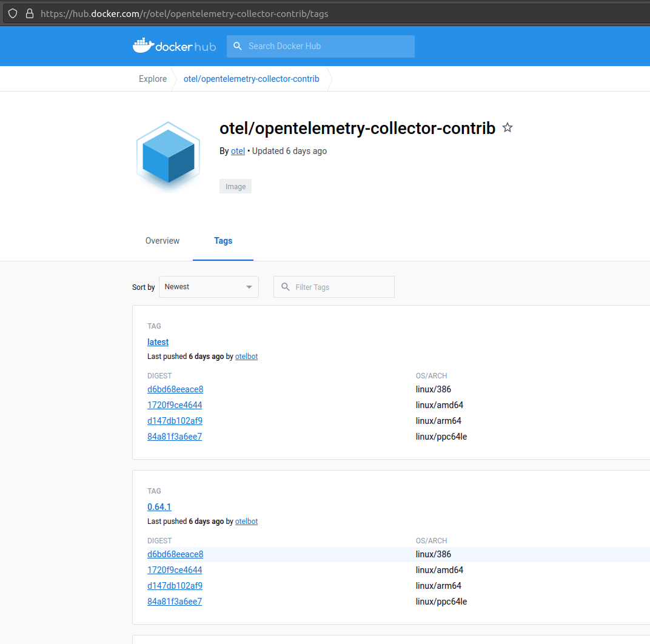Switch to the Overview tab

(x=162, y=241)
